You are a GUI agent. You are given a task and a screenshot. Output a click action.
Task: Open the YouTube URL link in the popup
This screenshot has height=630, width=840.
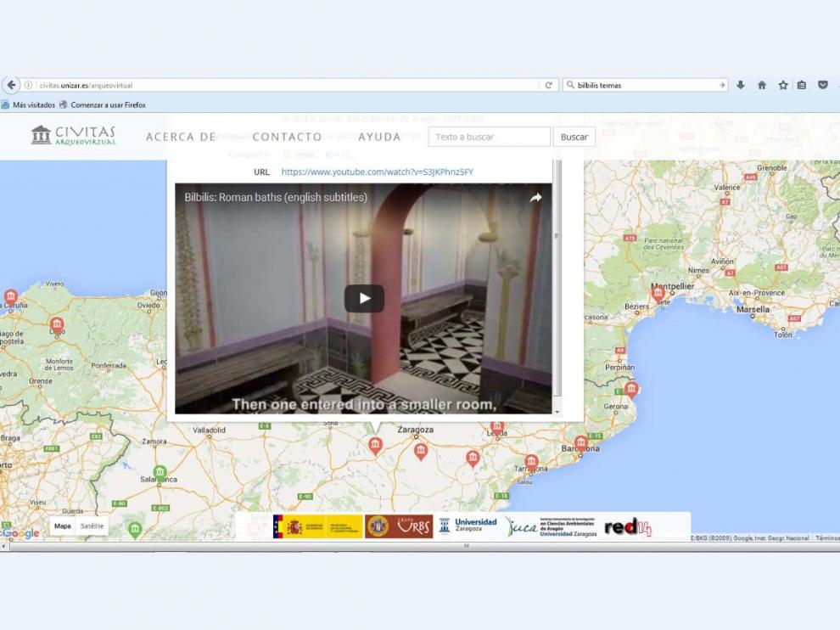377,172
